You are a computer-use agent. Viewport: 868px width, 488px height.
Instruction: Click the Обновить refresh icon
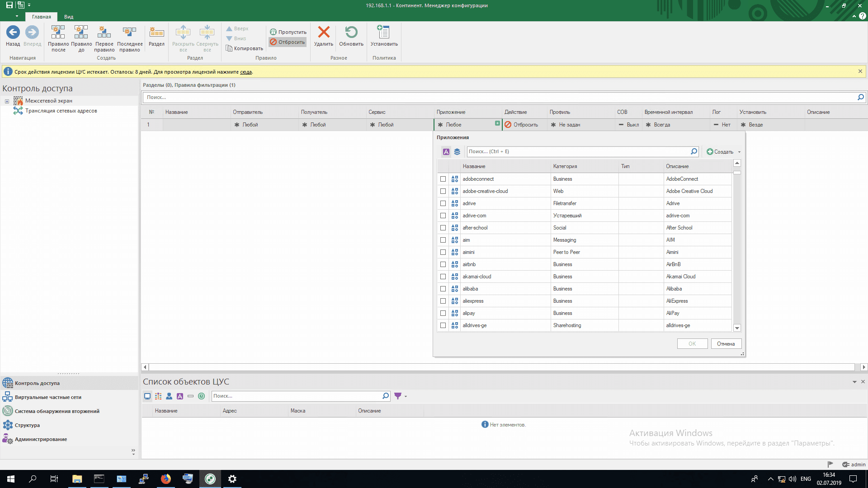pos(351,33)
